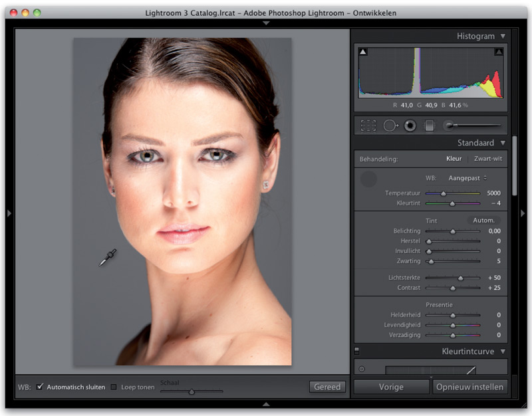The height and width of the screenshot is (416, 532).
Task: Click the targeted adjustment icon in Kleurtintcurve
Action: [x=362, y=369]
